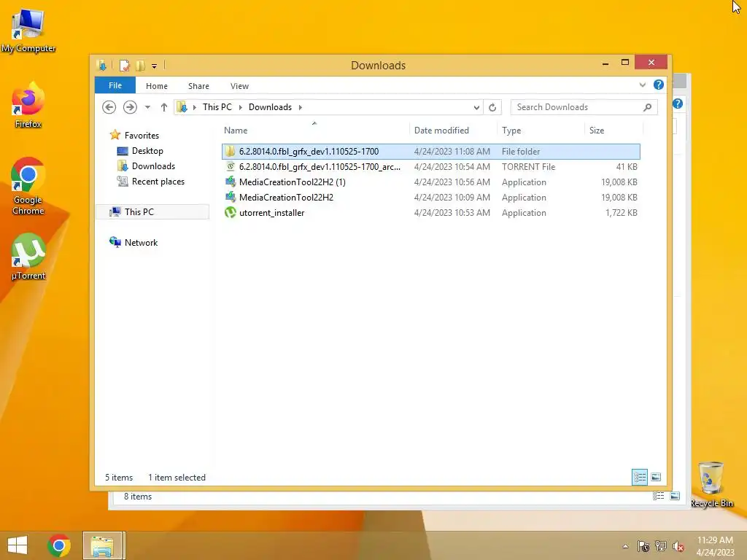The width and height of the screenshot is (747, 560).
Task: Sort by Name column header
Action: pos(314,130)
